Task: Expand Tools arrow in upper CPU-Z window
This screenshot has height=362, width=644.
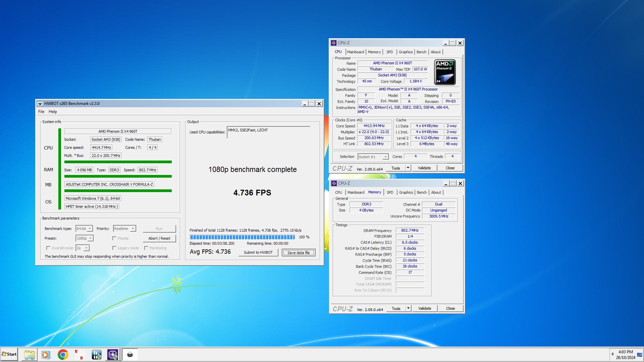Action: 408,168
